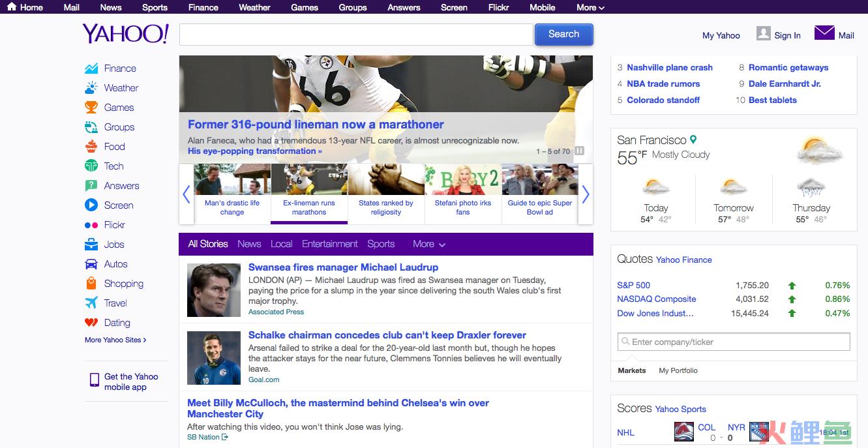Select the Markets tab in Quotes

pos(632,370)
